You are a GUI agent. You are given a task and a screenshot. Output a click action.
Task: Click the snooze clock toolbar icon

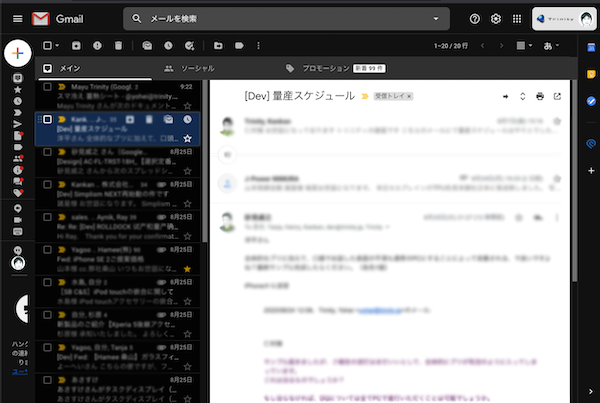169,46
